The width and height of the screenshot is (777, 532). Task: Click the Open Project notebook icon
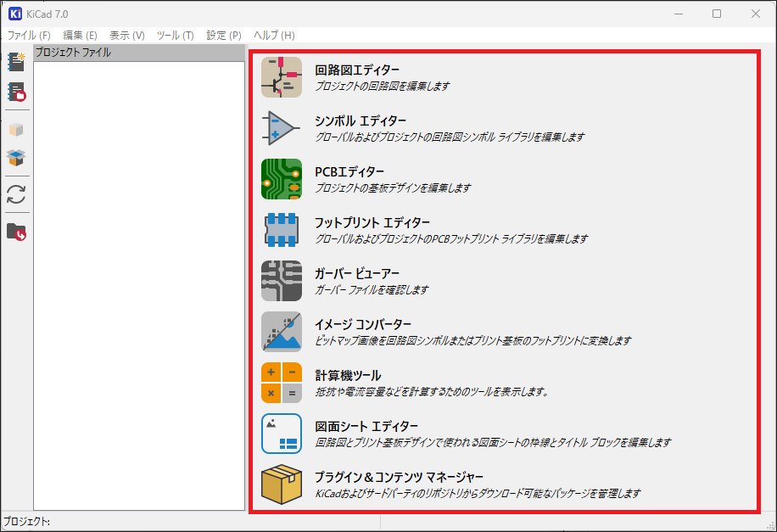tap(16, 92)
